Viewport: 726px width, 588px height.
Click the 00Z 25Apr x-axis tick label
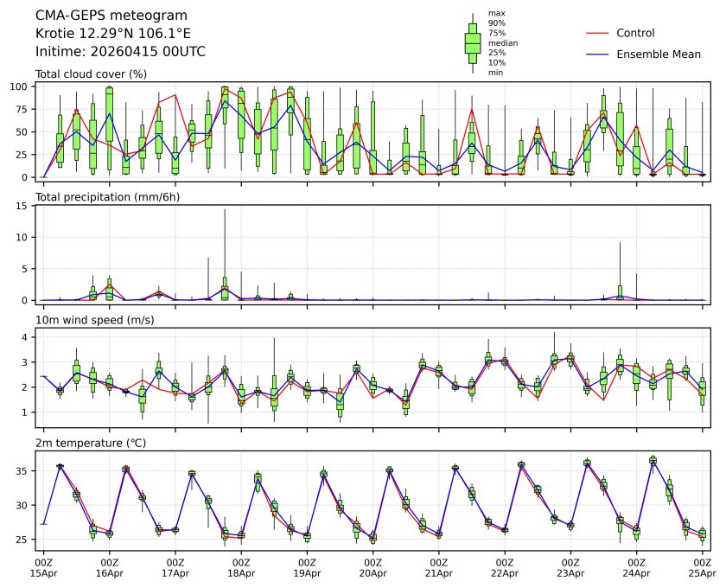[702, 567]
